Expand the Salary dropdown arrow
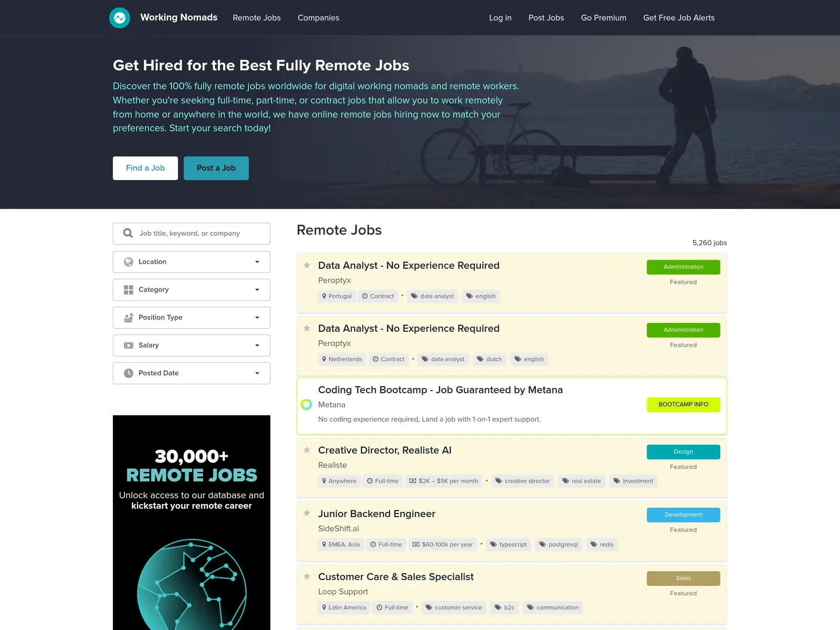The height and width of the screenshot is (630, 840). 257,345
